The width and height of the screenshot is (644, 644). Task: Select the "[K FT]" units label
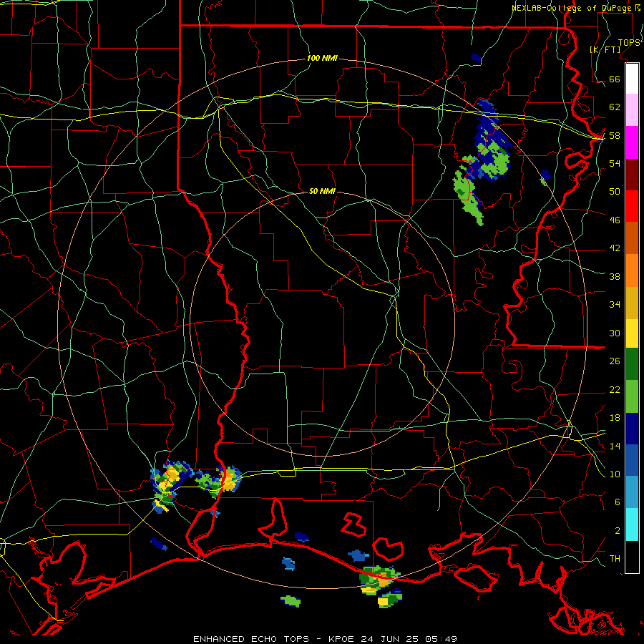(605, 49)
